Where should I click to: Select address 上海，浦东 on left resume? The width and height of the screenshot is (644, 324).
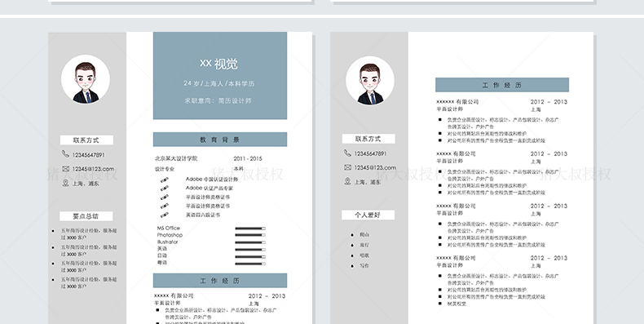pos(86,184)
